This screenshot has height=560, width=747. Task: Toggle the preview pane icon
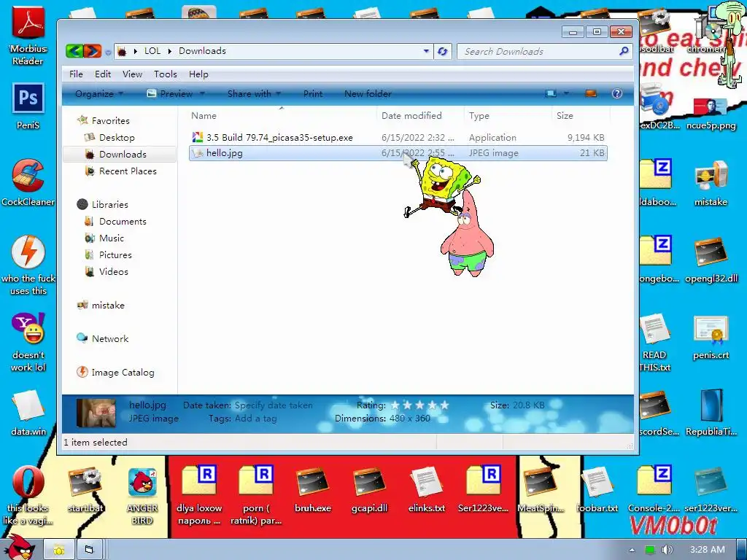[x=591, y=93]
